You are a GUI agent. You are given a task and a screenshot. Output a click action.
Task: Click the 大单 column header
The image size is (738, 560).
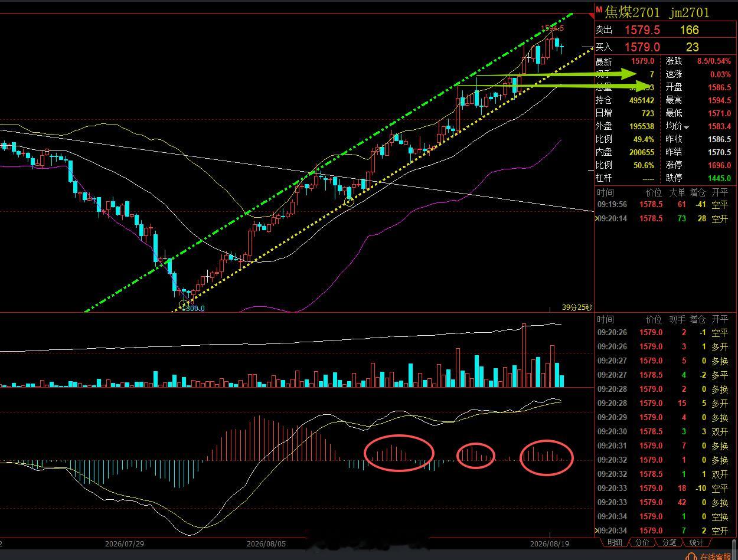click(x=677, y=192)
